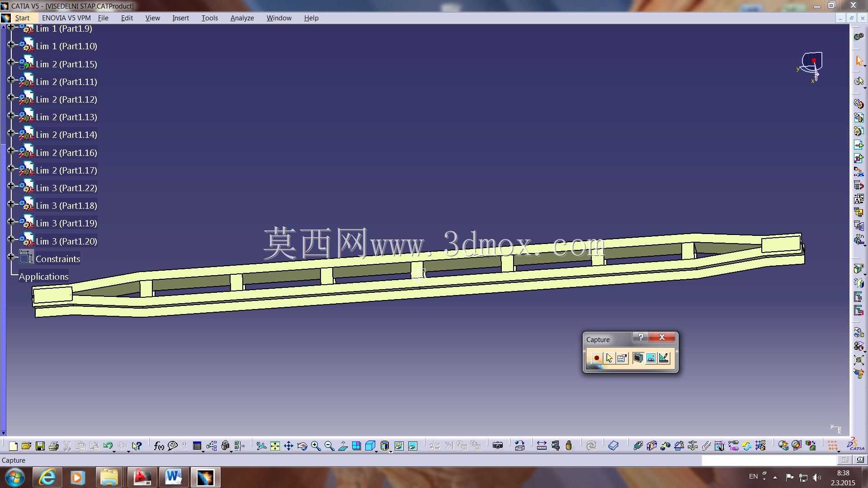This screenshot has height=488, width=868.
Task: Open help for the Capture dialog
Action: [x=641, y=337]
